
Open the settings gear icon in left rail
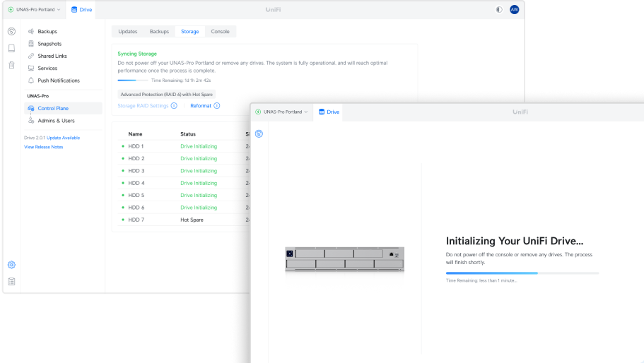point(11,265)
